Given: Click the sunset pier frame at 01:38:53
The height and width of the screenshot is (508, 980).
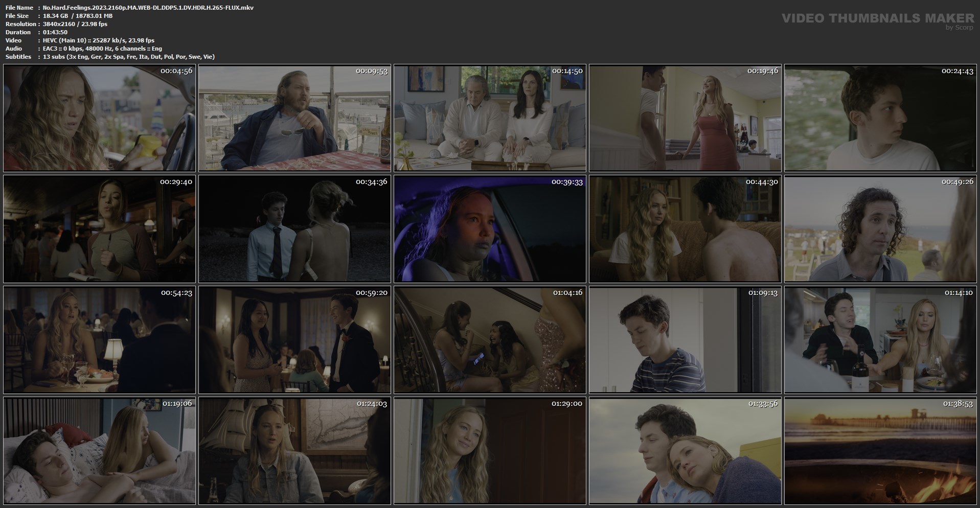Looking at the screenshot, I should 880,451.
